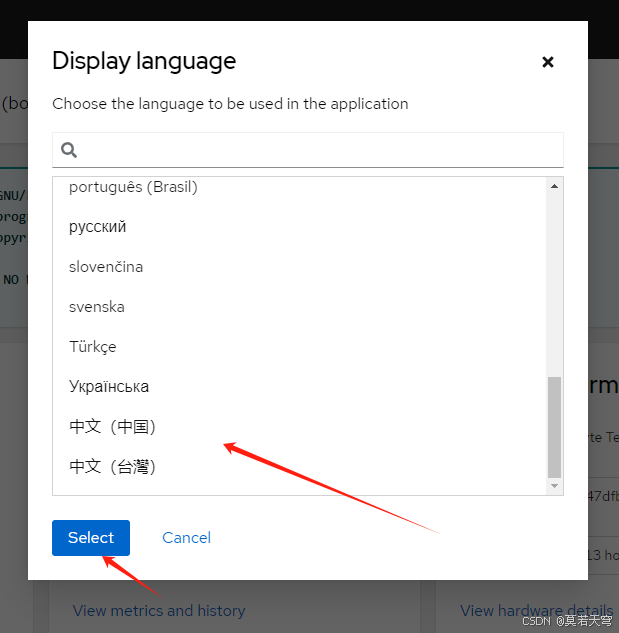The image size is (619, 633).
Task: Cancel the language selection
Action: tap(186, 538)
